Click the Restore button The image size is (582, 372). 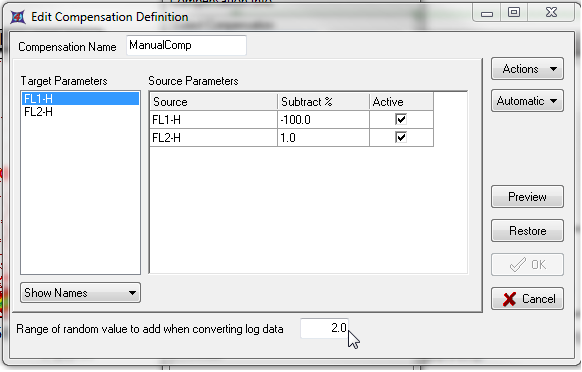pos(527,231)
